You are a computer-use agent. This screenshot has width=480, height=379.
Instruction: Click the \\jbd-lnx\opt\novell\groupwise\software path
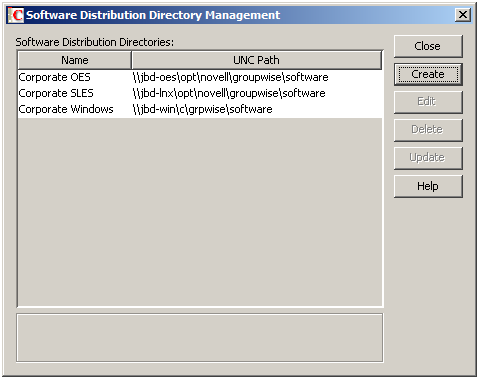[x=229, y=93]
